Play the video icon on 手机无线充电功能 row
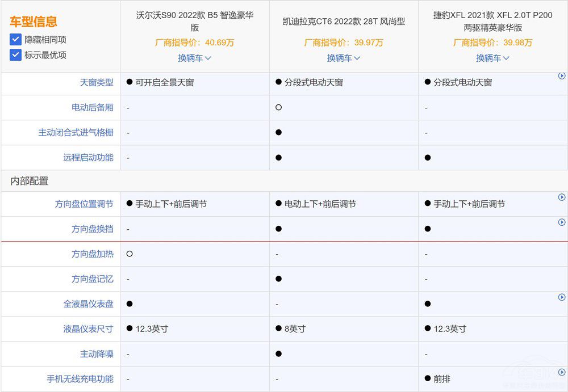The height and width of the screenshot is (392, 568). [562, 372]
